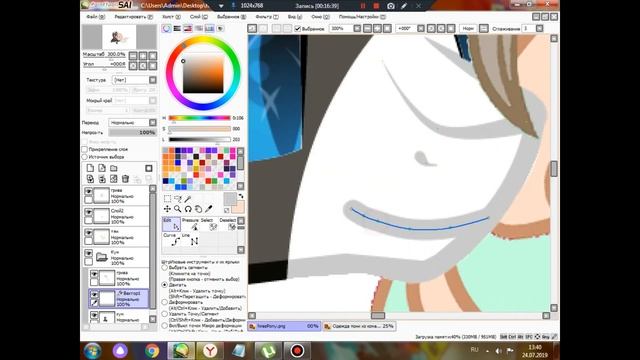Select the eyedropper color picker tool
The image size is (640, 360).
tap(209, 209)
